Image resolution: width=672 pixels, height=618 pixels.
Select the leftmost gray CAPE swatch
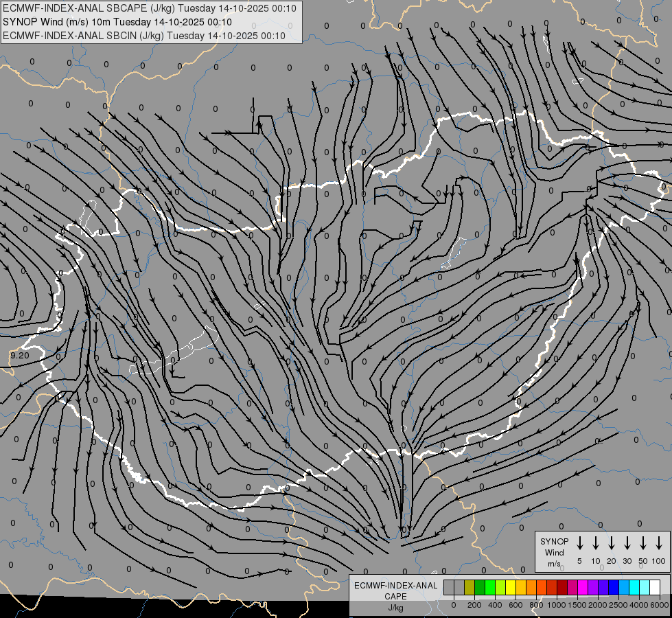click(x=449, y=587)
